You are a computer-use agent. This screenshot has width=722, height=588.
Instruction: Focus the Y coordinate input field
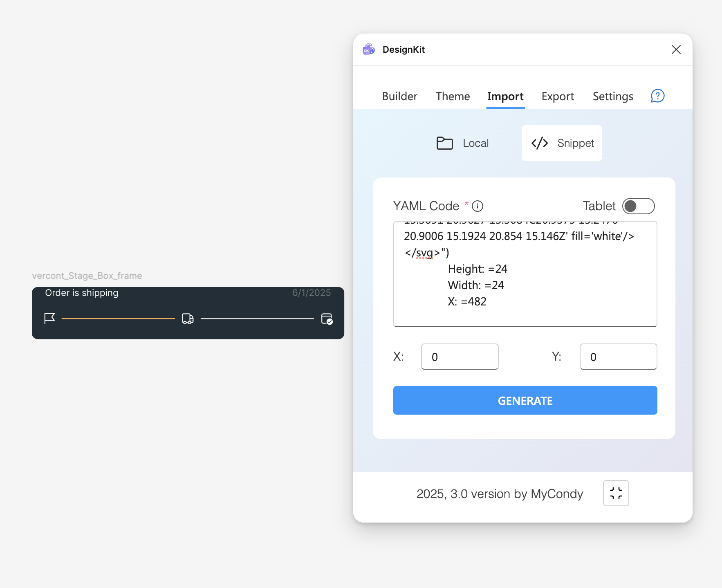[618, 357]
